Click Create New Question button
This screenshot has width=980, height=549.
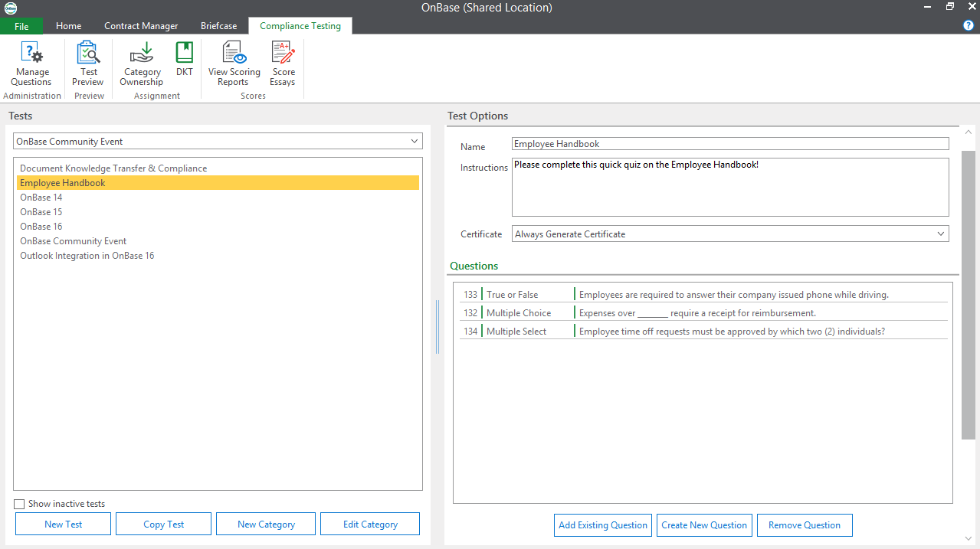point(704,524)
